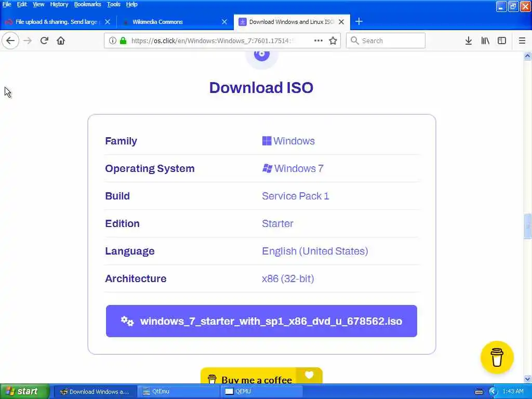Screen dimensions: 532x399
Task: Open the Windows Start menu
Action: [x=24, y=392]
